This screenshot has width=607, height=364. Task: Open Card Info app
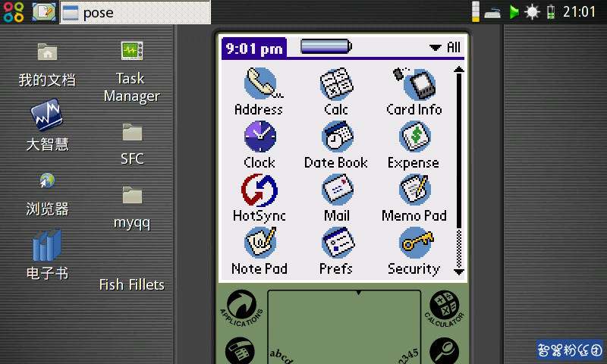tap(414, 91)
